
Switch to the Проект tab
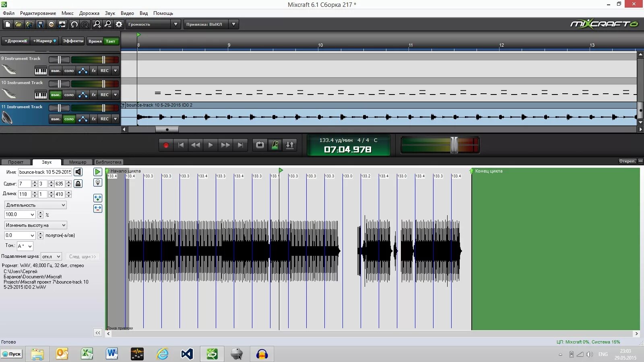(x=16, y=162)
